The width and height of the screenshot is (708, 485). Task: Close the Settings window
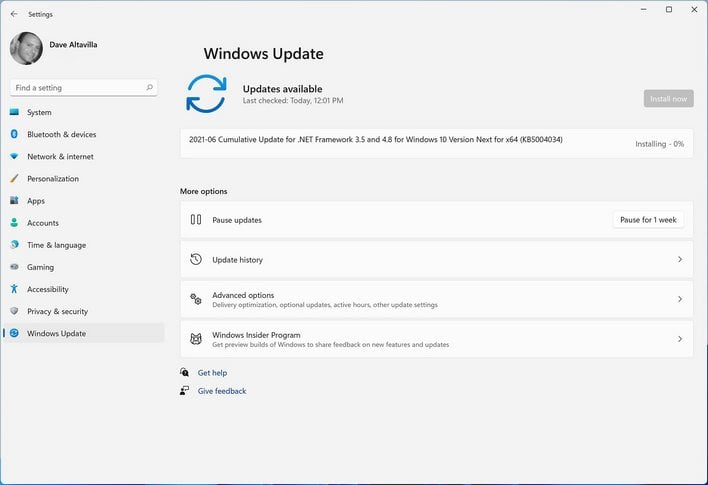(694, 9)
